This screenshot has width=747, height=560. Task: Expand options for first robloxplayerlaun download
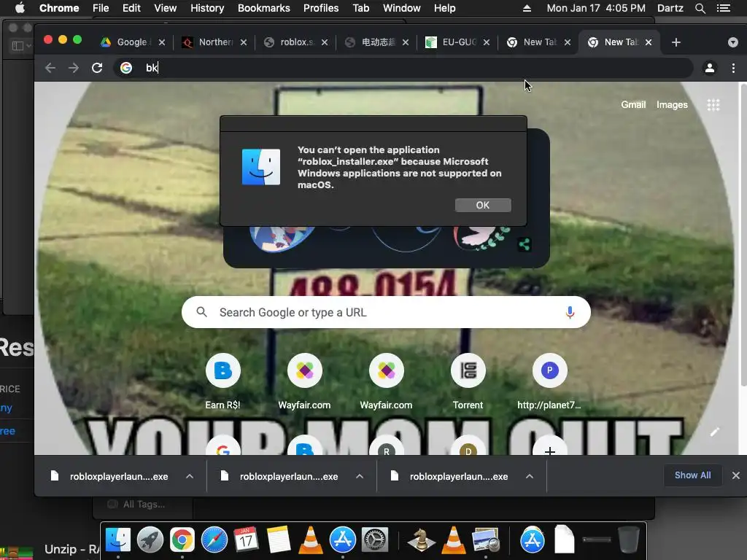(190, 476)
